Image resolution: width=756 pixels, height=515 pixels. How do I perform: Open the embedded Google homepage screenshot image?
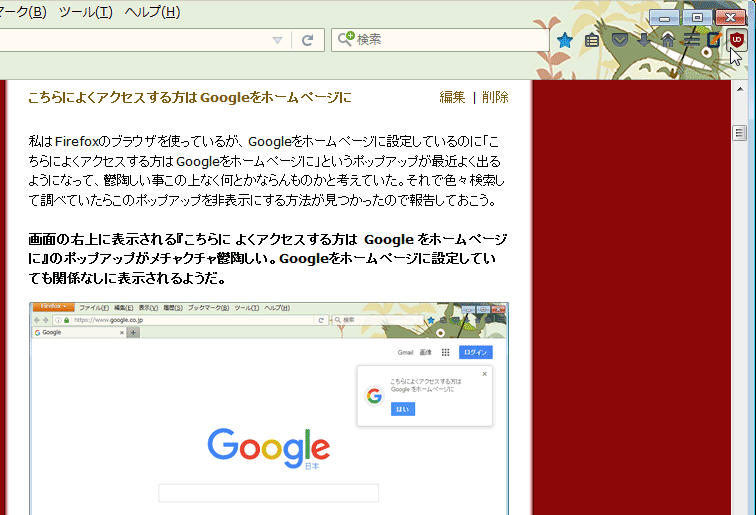click(x=269, y=408)
